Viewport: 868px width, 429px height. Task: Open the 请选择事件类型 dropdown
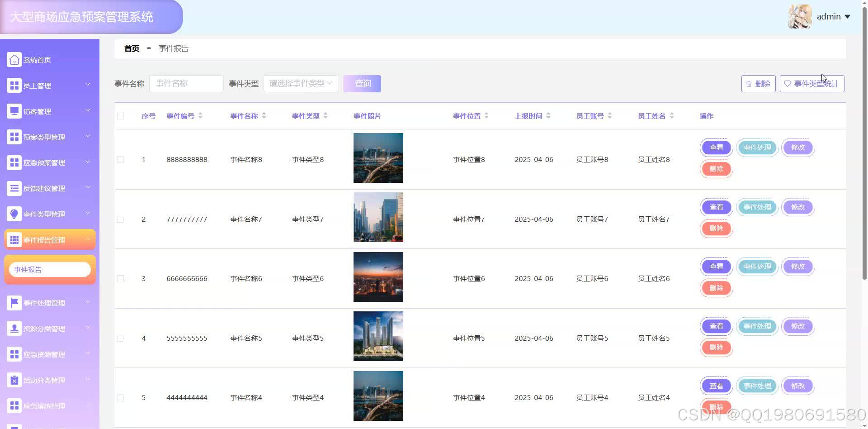point(300,83)
